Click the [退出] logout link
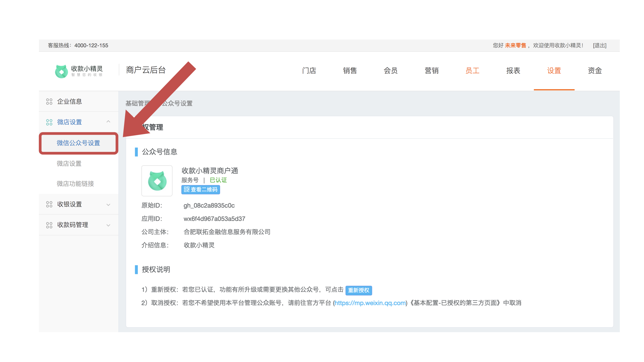Viewport: 644px width, 362px height. [x=600, y=46]
